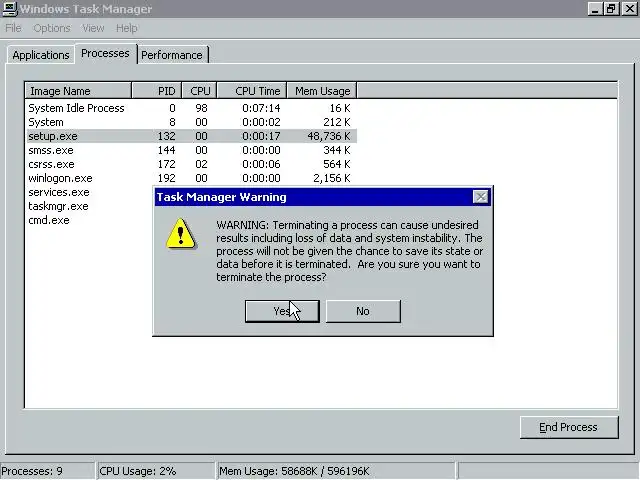
Task: Click the 212 K memory value
Action: pyautogui.click(x=337, y=122)
